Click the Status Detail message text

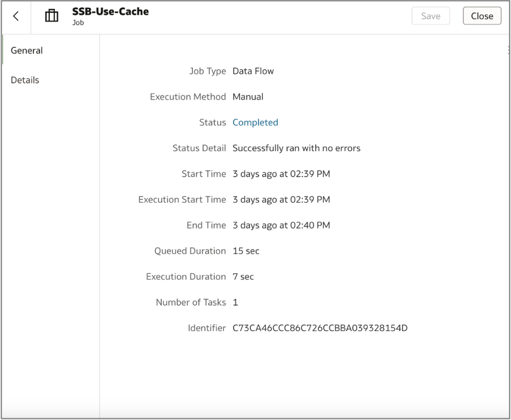pyautogui.click(x=296, y=148)
